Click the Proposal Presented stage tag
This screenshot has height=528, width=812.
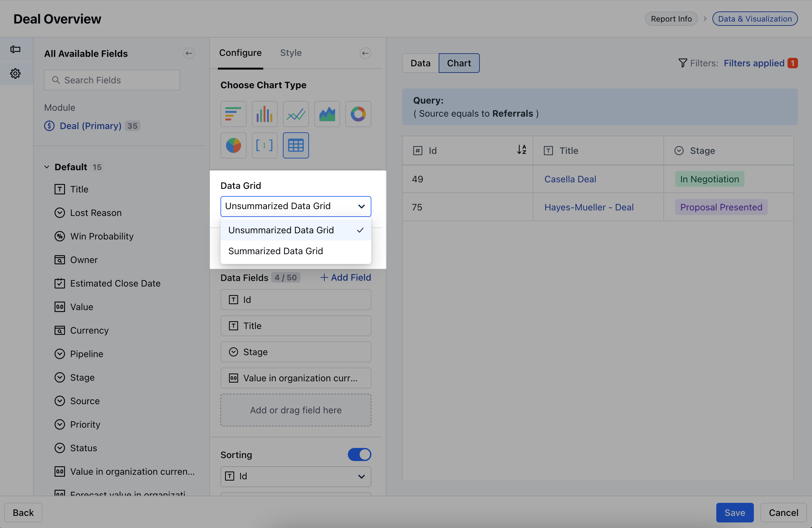(x=721, y=207)
